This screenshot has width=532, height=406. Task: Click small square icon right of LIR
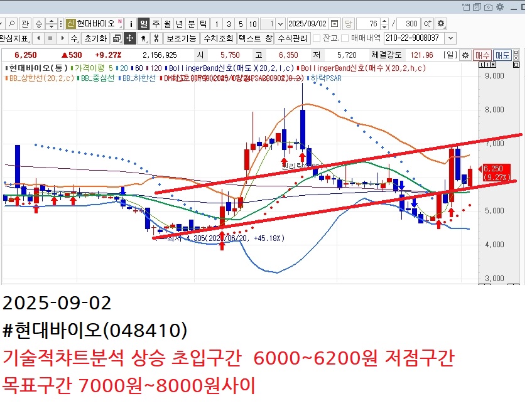pyautogui.click(x=516, y=65)
